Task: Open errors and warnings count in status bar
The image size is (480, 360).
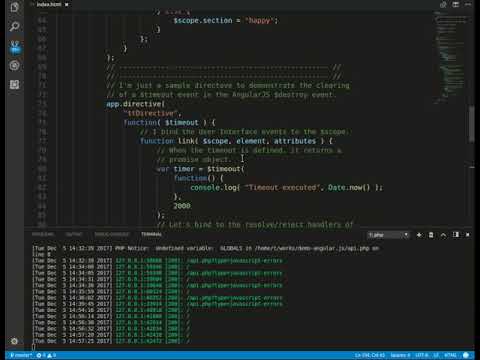Action: [x=46, y=355]
